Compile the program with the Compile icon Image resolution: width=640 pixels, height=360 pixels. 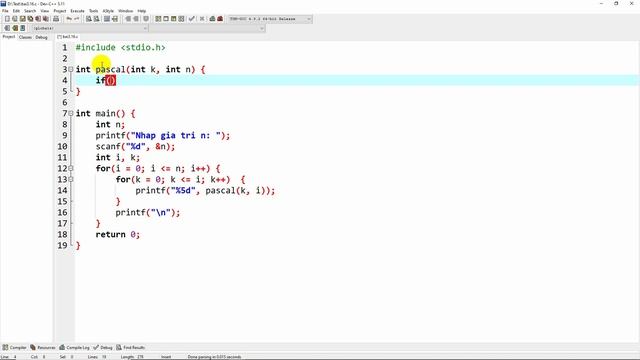pyautogui.click(x=158, y=19)
